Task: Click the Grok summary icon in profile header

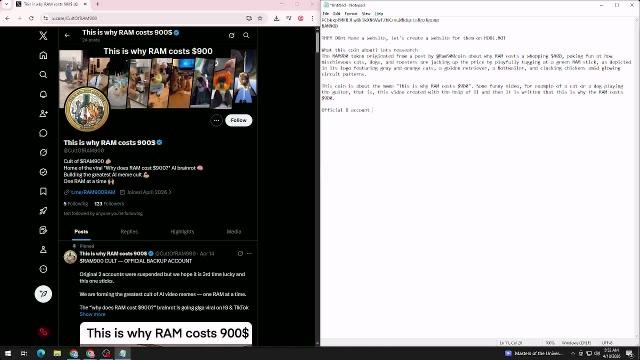Action: pyautogui.click(x=231, y=36)
